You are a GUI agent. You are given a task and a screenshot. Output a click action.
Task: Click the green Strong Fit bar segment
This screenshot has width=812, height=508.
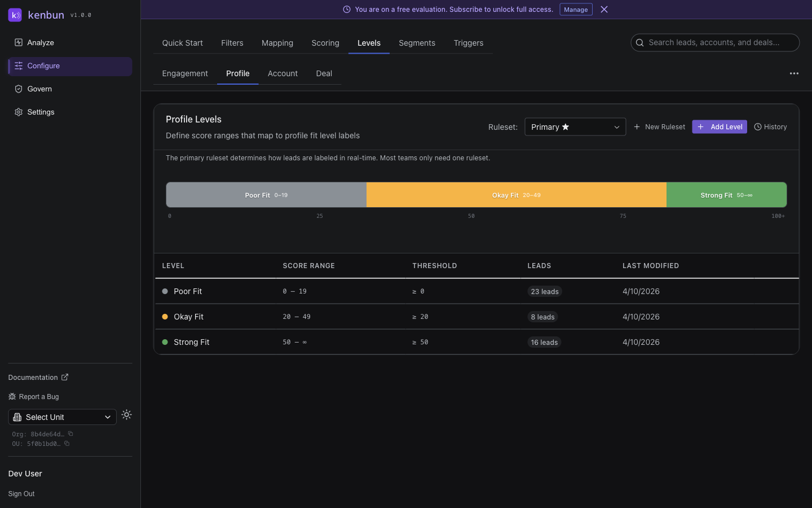coord(726,195)
